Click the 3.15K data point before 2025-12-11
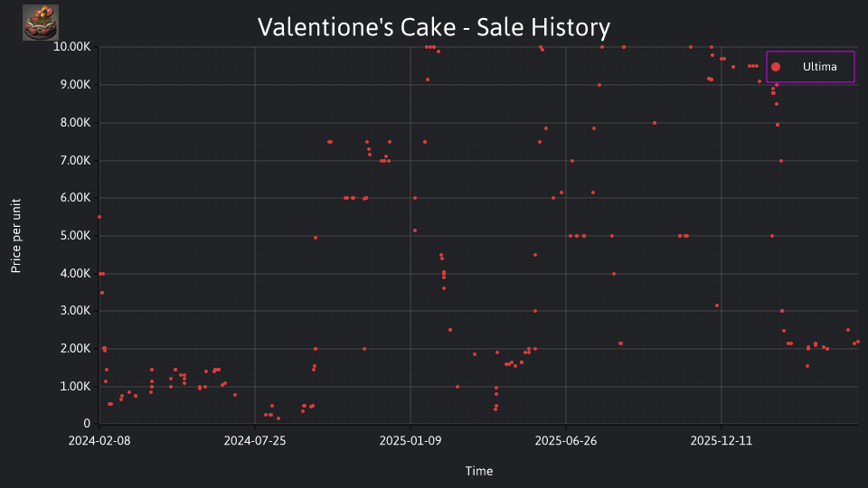Viewport: 868px width, 488px height. (717, 305)
